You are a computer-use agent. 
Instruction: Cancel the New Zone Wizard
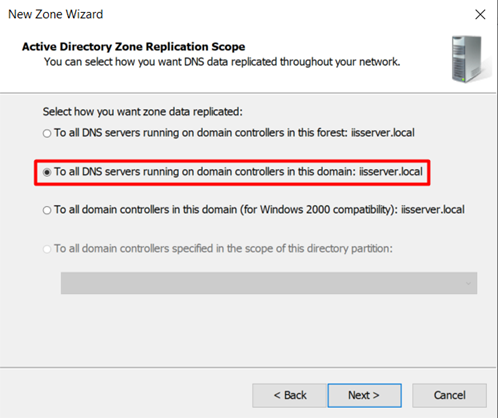pyautogui.click(x=449, y=395)
